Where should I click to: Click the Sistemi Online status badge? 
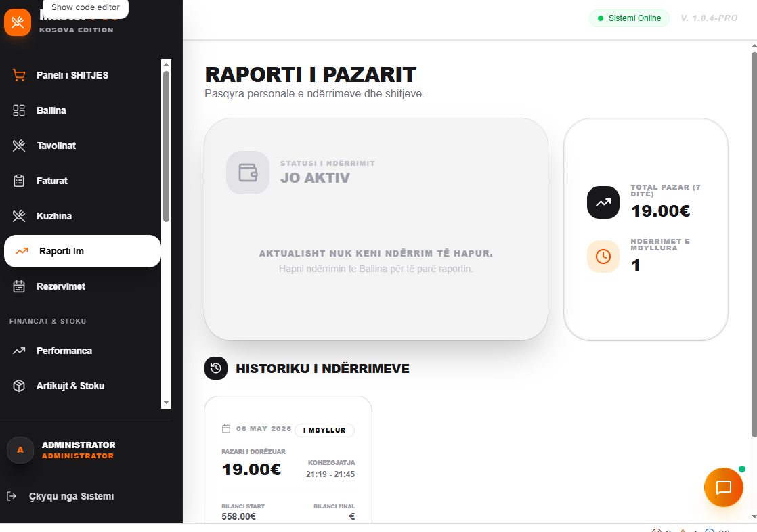[x=629, y=18]
